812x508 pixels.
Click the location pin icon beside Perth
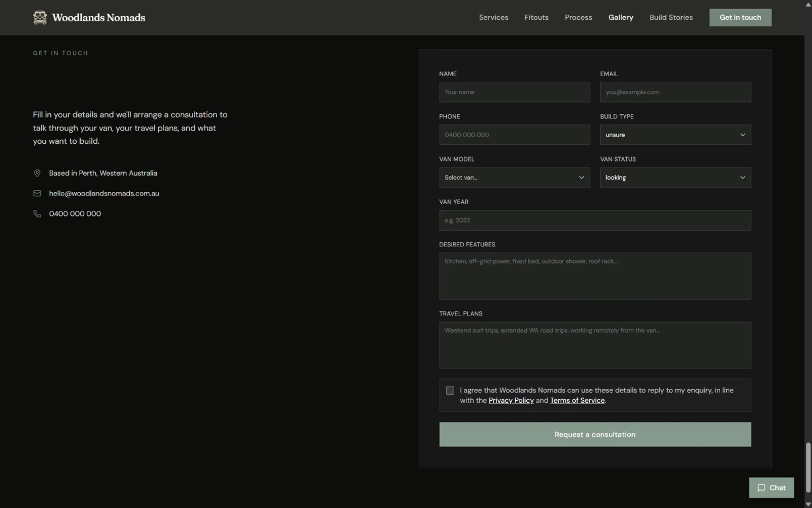37,173
